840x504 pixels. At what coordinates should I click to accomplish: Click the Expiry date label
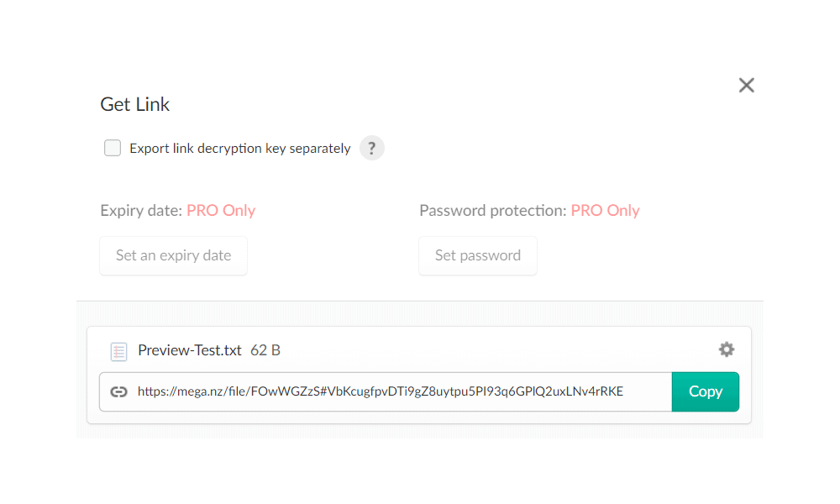140,211
